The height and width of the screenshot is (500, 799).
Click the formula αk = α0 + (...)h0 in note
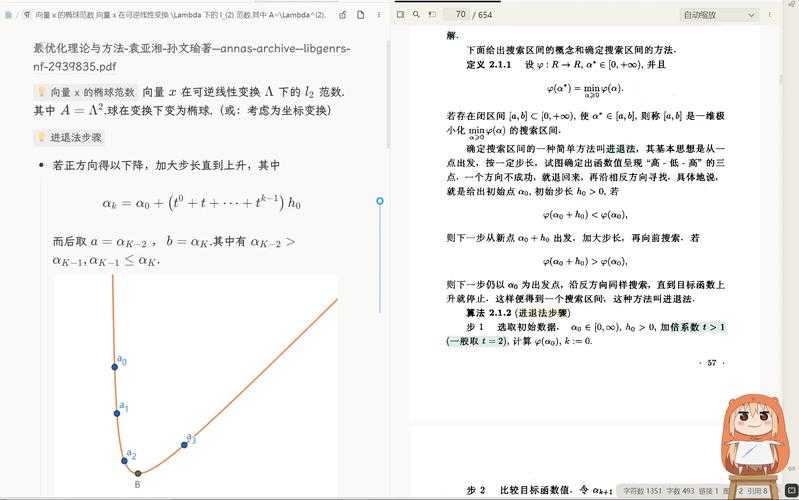coord(201,203)
